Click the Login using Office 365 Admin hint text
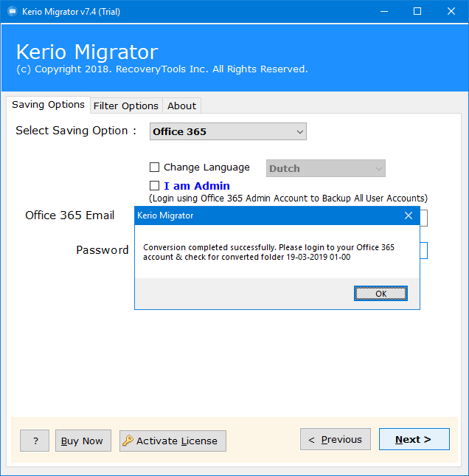 tap(288, 199)
